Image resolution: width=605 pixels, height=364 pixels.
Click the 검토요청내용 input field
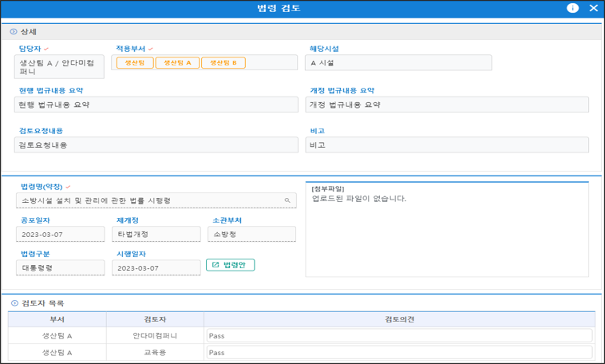tap(156, 144)
